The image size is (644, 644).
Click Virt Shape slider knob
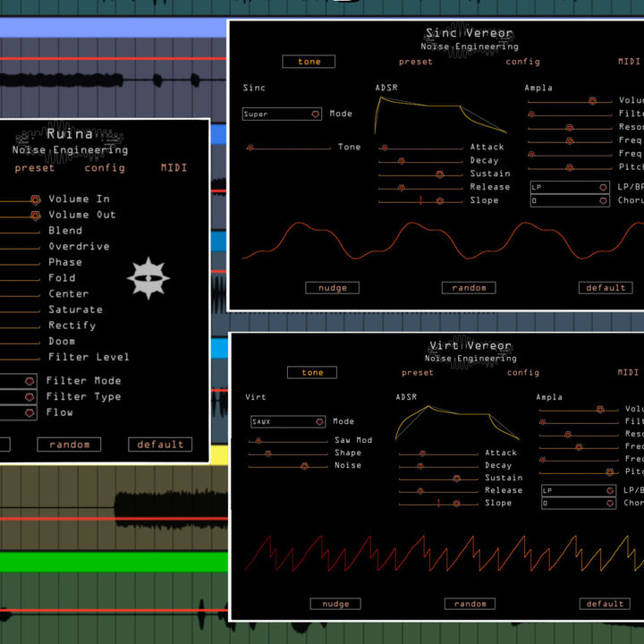[267, 453]
